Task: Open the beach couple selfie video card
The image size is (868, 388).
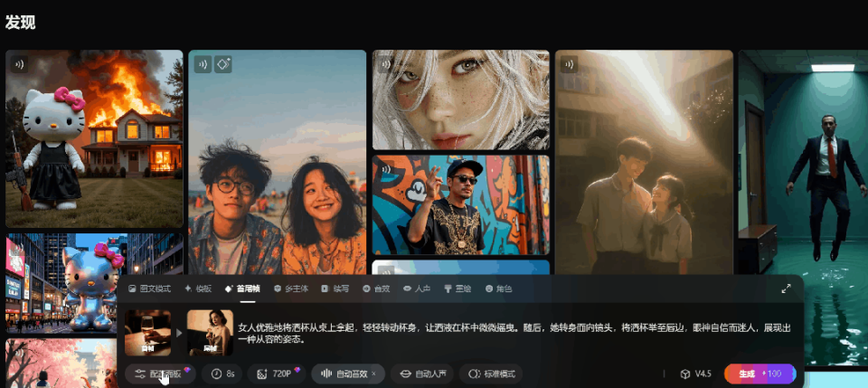Action: coord(278,162)
